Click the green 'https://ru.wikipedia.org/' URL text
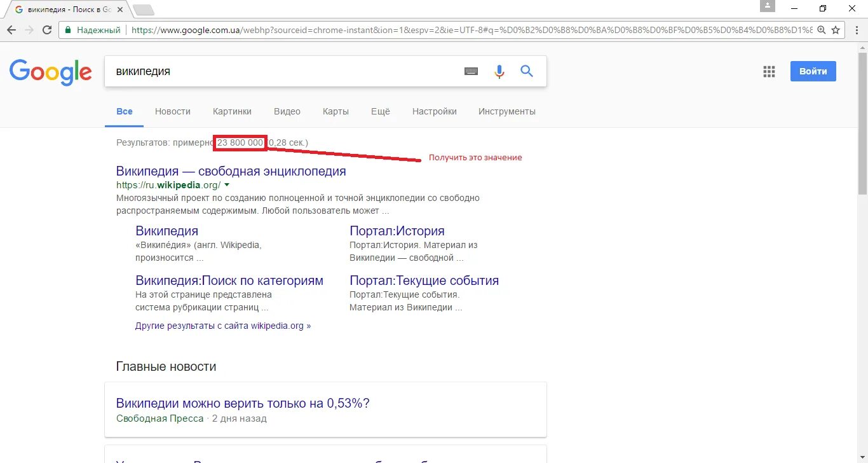Image resolution: width=868 pixels, height=463 pixels. coord(168,185)
